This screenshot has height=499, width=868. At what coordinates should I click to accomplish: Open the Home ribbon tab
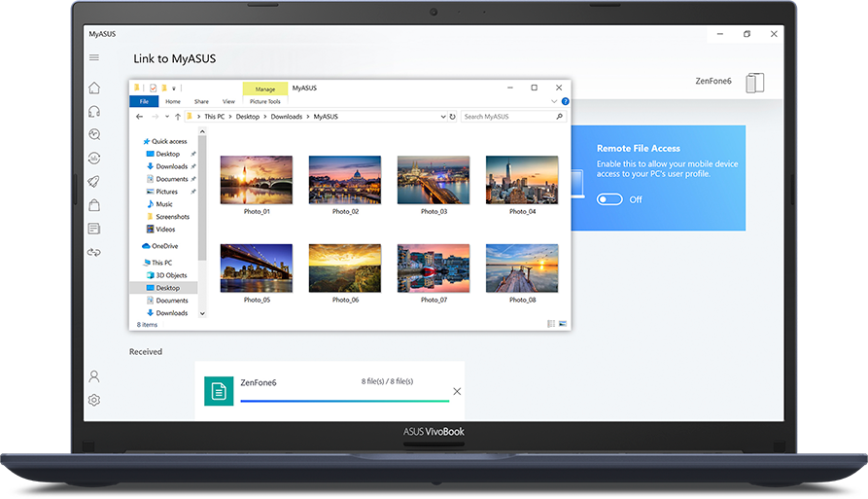point(173,101)
